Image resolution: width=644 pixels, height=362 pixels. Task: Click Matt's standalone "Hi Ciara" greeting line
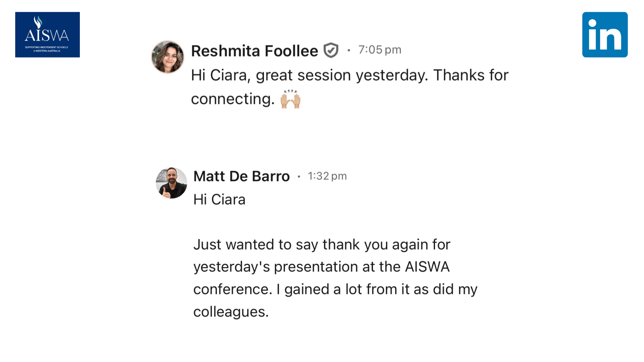pyautogui.click(x=219, y=199)
